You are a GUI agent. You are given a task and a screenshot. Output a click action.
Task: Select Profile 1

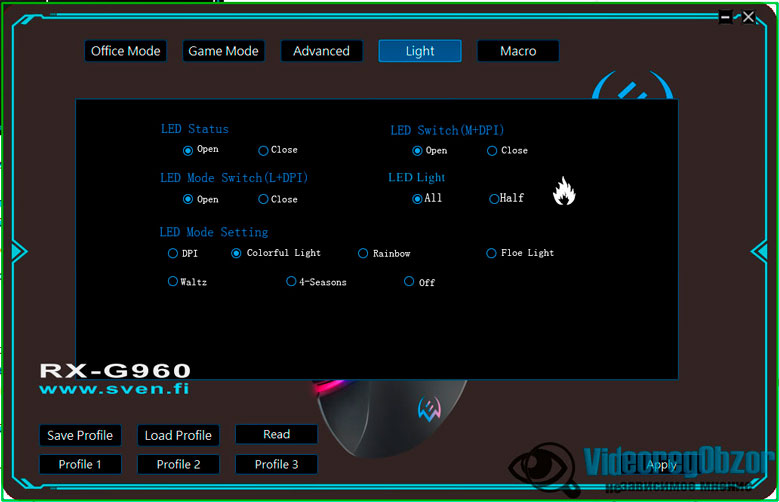click(x=80, y=464)
